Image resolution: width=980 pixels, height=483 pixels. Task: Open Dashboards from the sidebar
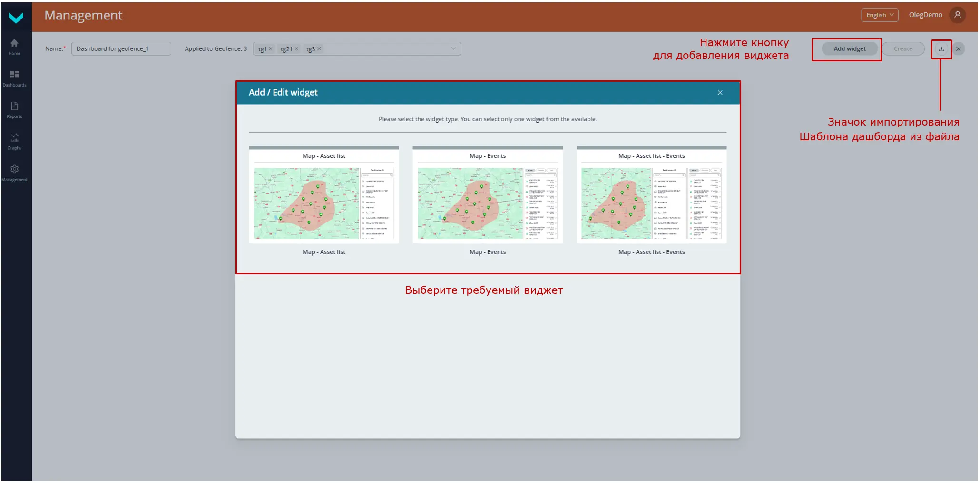coord(14,78)
